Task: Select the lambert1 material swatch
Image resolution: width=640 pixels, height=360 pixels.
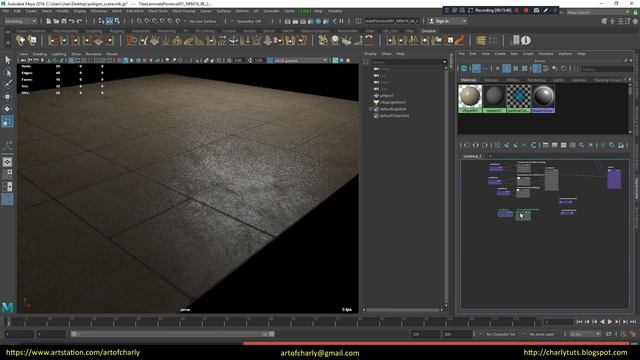Action: pyautogui.click(x=494, y=98)
